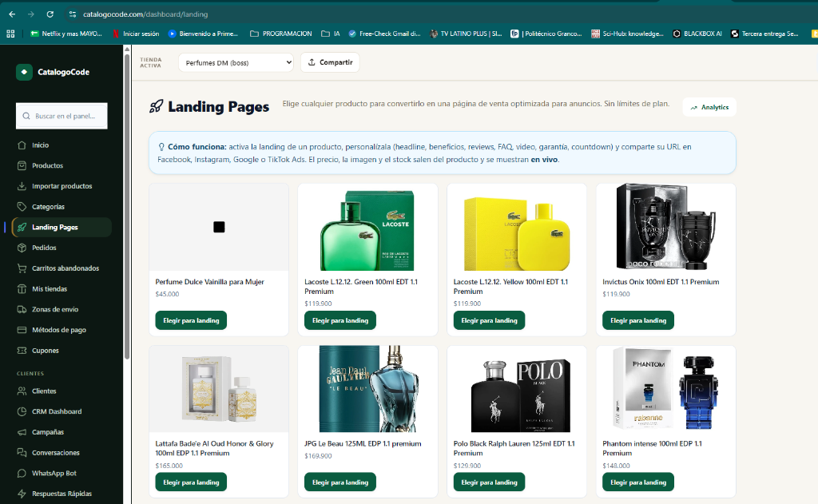Screen dimensions: 818x504
Task: Click the $165.000 price text
Action: 169,466
